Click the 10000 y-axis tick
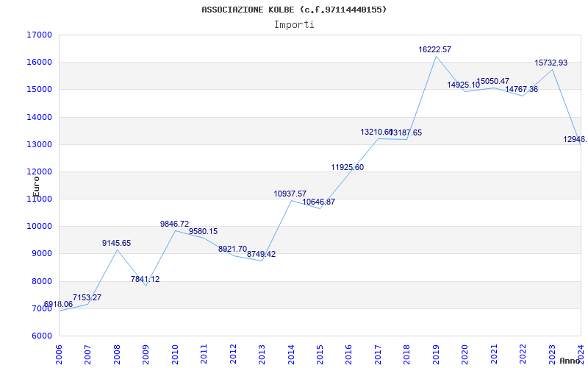588x368 pixels. click(39, 227)
